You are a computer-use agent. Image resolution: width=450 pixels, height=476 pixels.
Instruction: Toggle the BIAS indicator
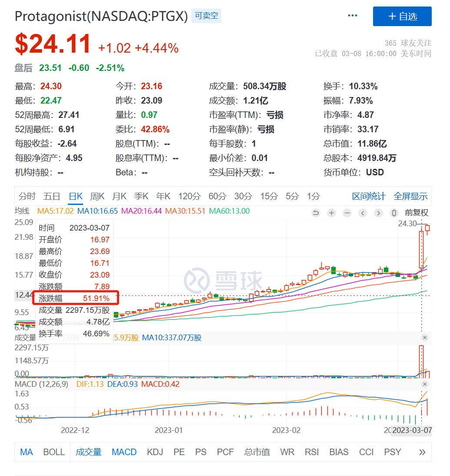(339, 452)
